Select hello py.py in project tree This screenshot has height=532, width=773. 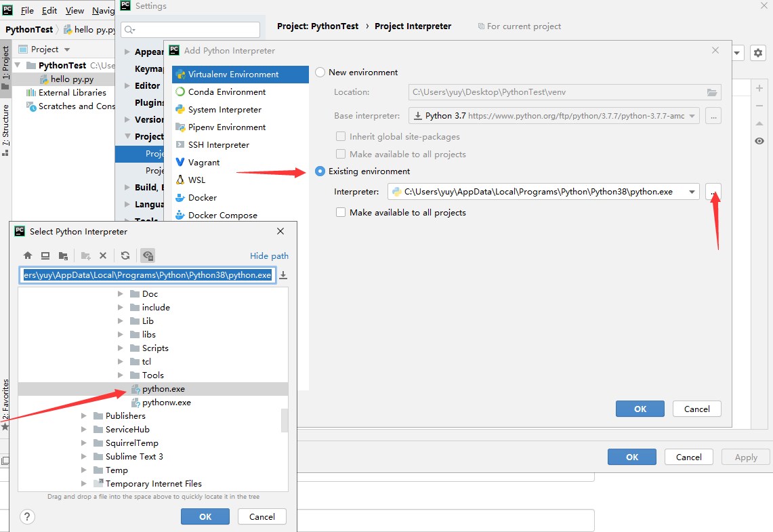point(64,79)
